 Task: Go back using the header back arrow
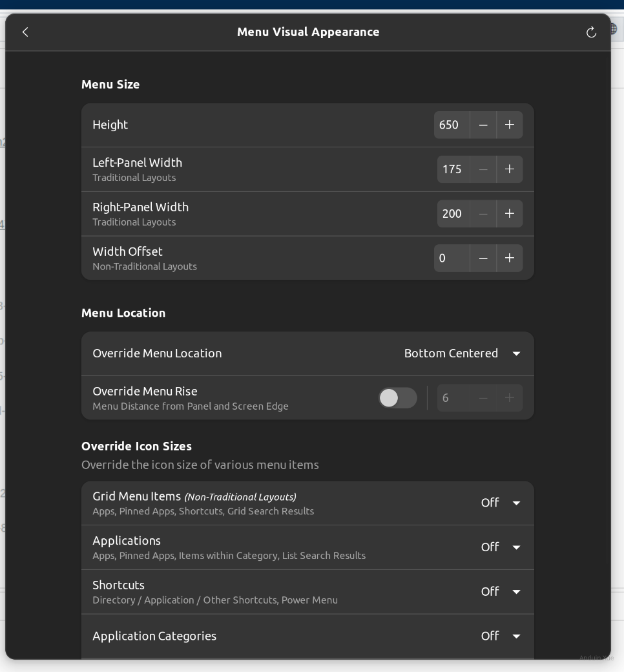[x=25, y=32]
